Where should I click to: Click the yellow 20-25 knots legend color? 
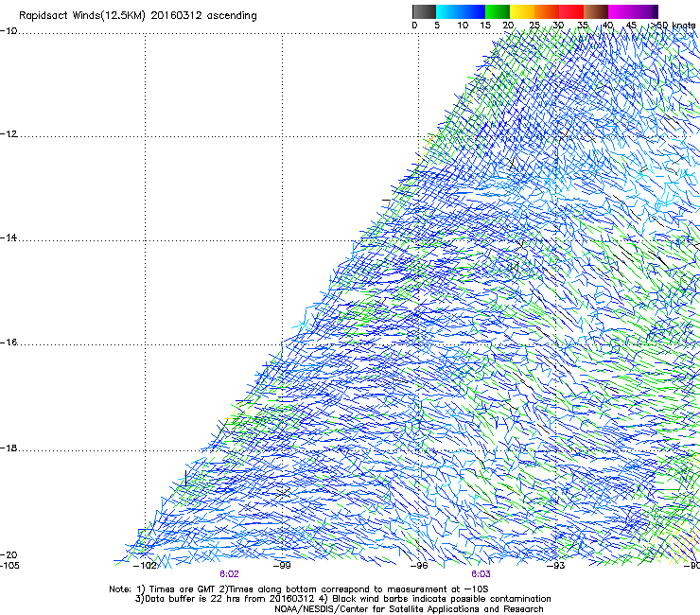pyautogui.click(x=522, y=11)
